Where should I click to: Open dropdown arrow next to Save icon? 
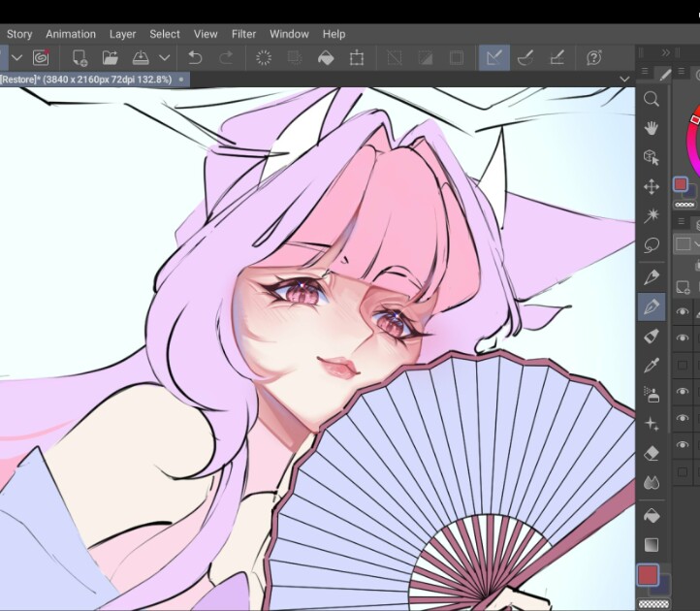tap(164, 57)
